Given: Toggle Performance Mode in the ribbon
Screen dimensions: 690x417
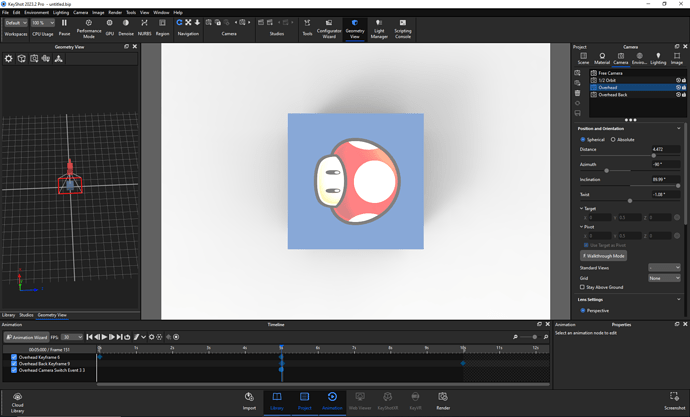Looking at the screenshot, I should 89,28.
